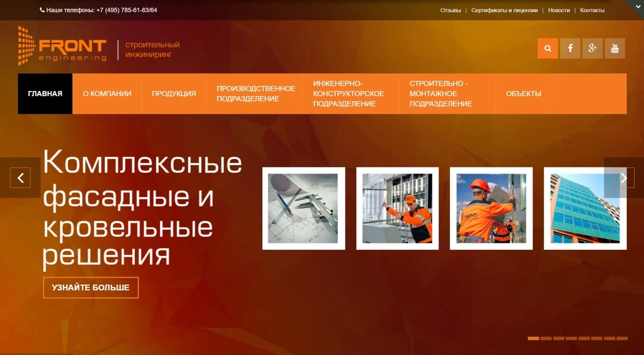
Task: Open the Отзывы link
Action: click(x=450, y=10)
